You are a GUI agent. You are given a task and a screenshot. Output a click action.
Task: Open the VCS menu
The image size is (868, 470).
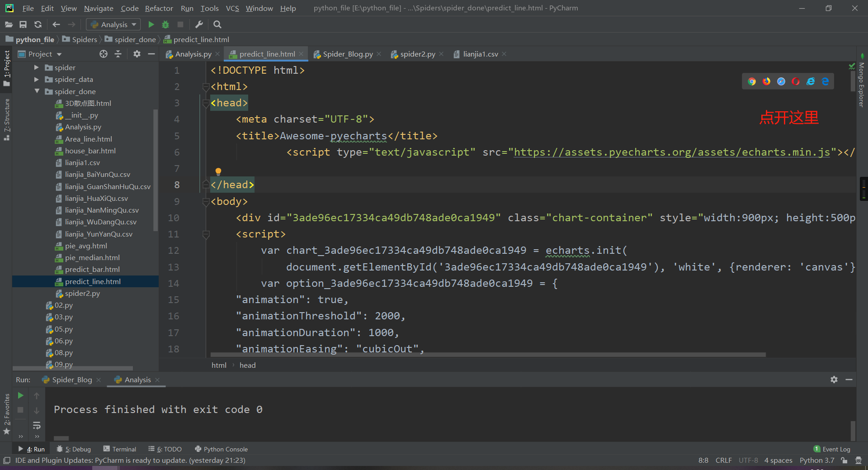pos(232,8)
